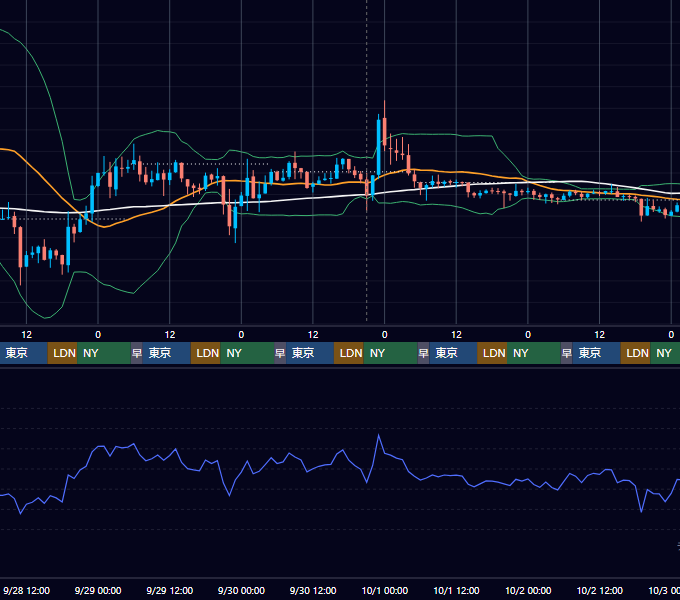
Task: Select the NY session block above 9/30 00:00
Action: (247, 353)
